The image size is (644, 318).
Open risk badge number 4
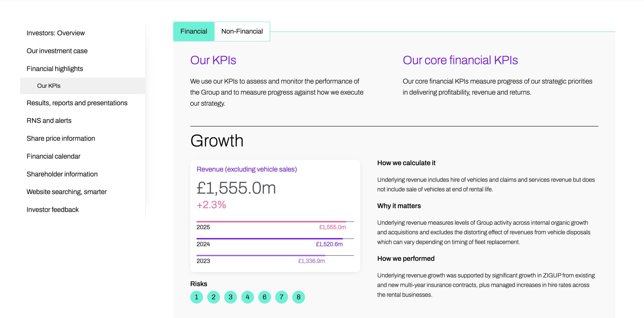pyautogui.click(x=248, y=297)
